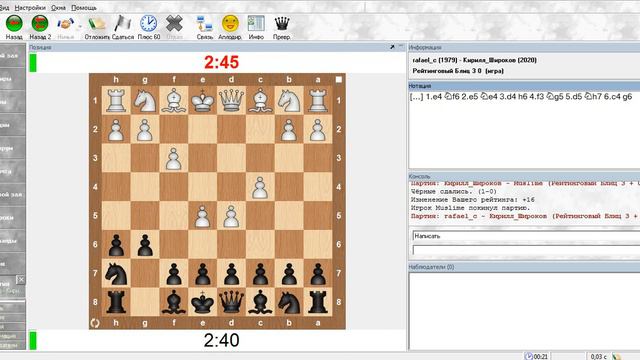Click the green indicator beside top clock
The height and width of the screenshot is (360, 640).
coord(33,63)
